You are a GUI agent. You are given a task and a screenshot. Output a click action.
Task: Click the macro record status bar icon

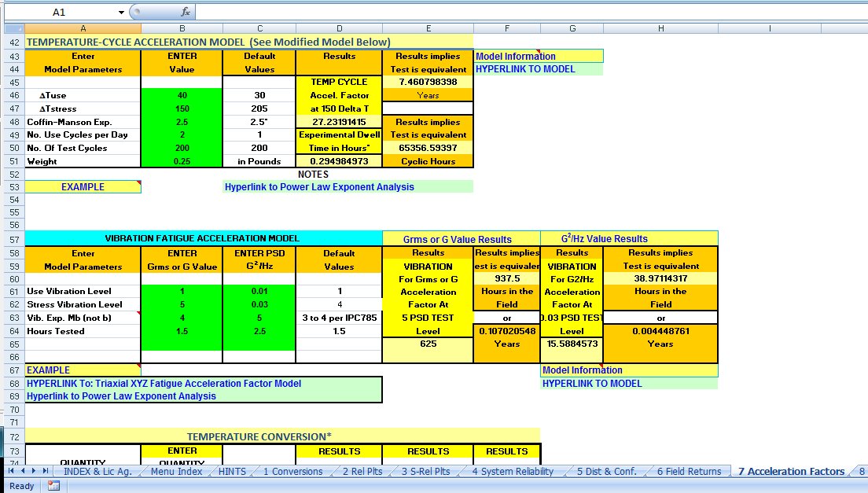coord(53,486)
